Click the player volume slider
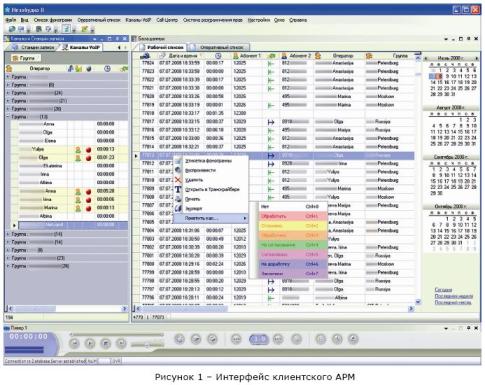The image size is (485, 385). [147, 345]
